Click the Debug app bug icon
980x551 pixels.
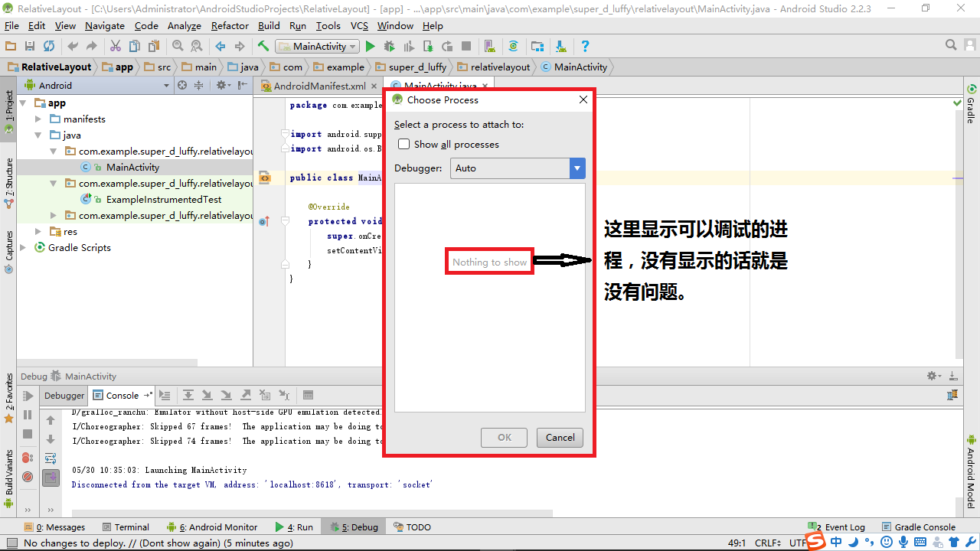click(390, 46)
